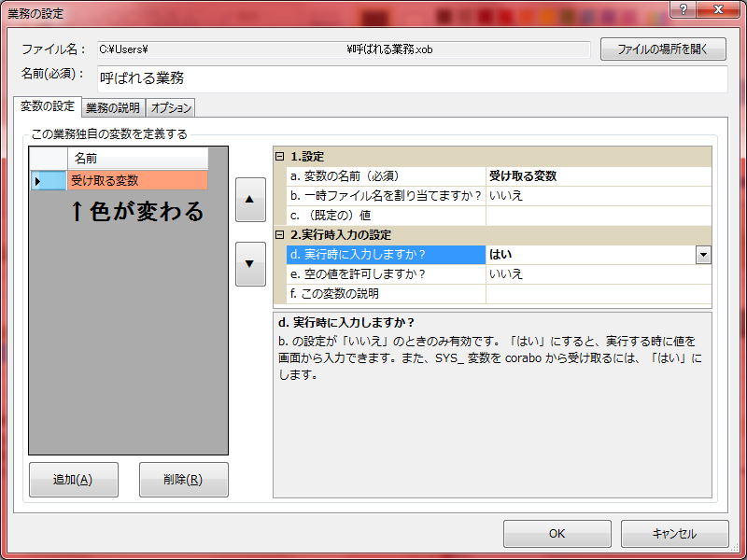This screenshot has width=747, height=560.
Task: Click the ファイル名 path field
Action: (x=344, y=49)
